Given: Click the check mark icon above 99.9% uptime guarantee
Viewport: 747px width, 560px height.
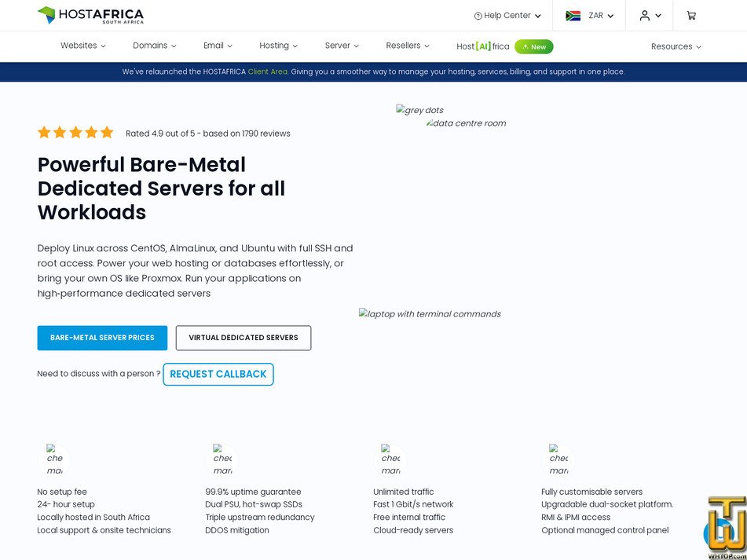Looking at the screenshot, I should [222, 459].
